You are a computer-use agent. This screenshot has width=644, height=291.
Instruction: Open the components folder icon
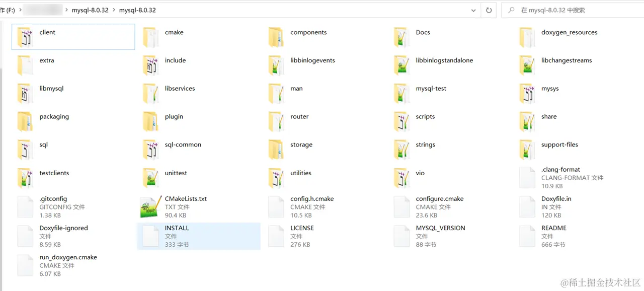276,37
